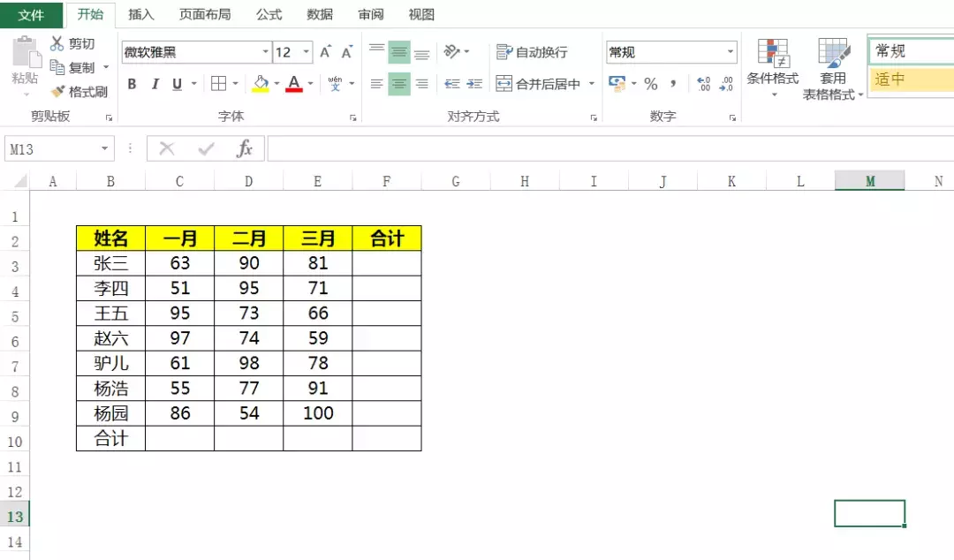Click the accounting number format icon
The height and width of the screenshot is (560, 954).
(617, 83)
